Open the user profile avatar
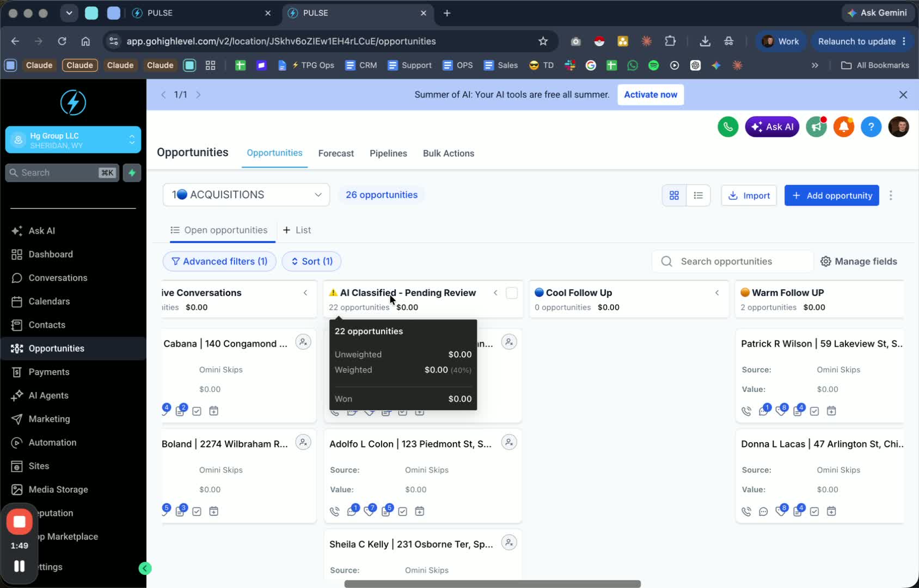Screen dimensions: 919x588 tap(898, 127)
